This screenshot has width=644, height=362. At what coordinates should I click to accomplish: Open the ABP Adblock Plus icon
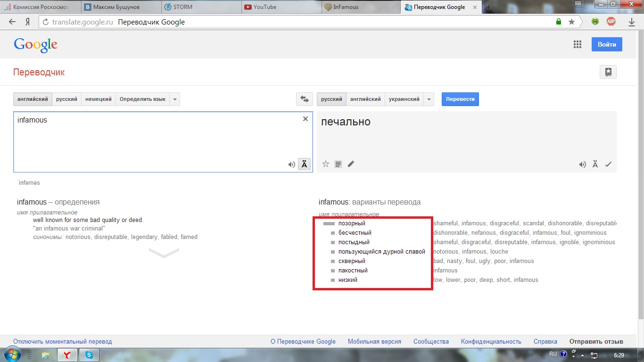coord(611,22)
